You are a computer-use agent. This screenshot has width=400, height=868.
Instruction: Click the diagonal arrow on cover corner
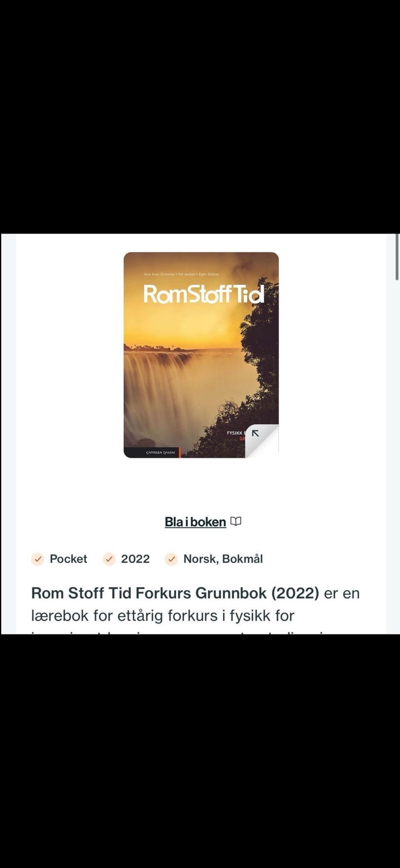point(255,433)
